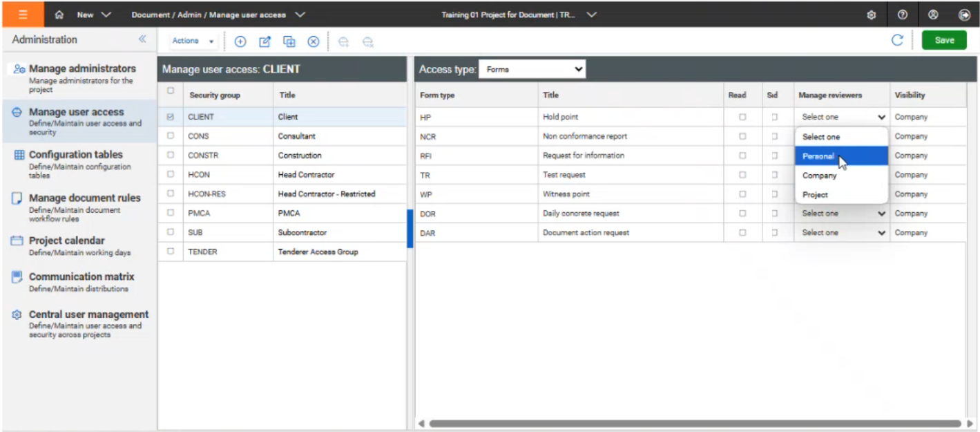Select Company option in dropdown list
Image resolution: width=980 pixels, height=432 pixels.
(x=820, y=176)
